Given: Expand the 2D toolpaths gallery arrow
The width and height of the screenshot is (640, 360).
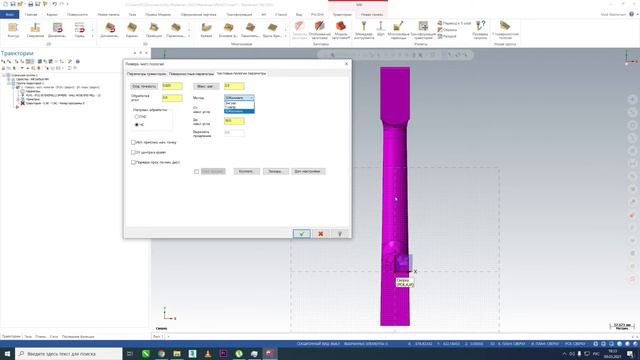Looking at the screenshot, I should point(93,36).
